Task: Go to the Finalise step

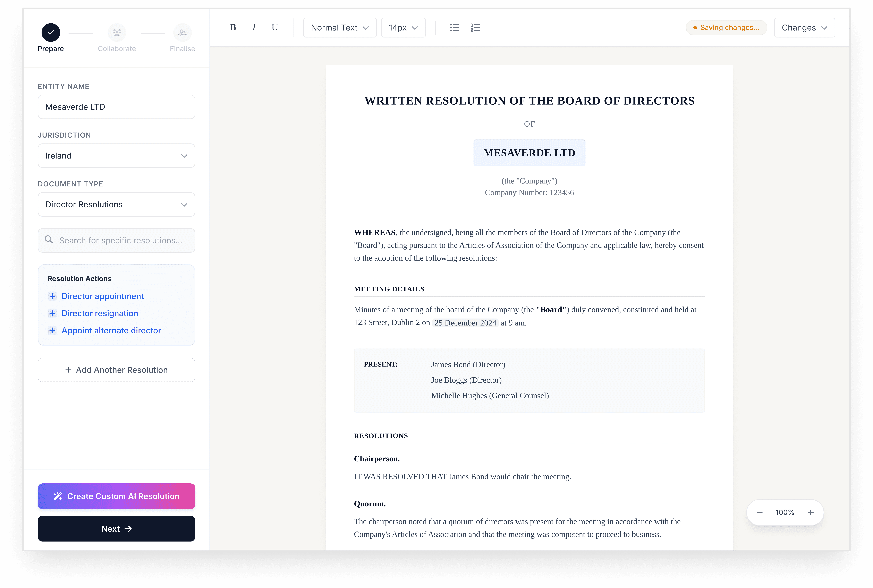Action: click(x=182, y=33)
